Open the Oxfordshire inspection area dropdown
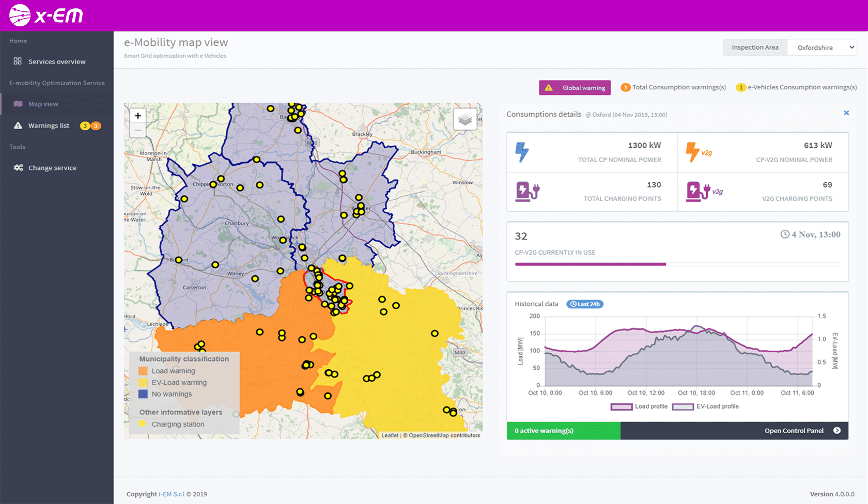 822,48
